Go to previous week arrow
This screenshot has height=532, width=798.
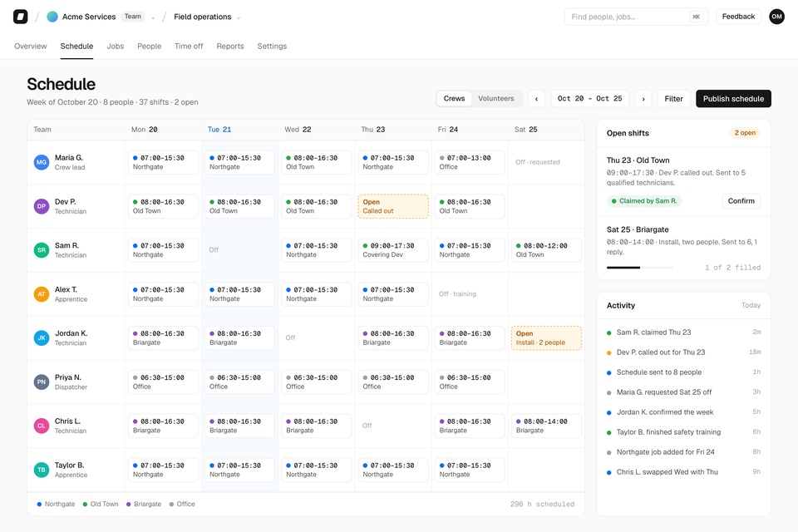536,99
